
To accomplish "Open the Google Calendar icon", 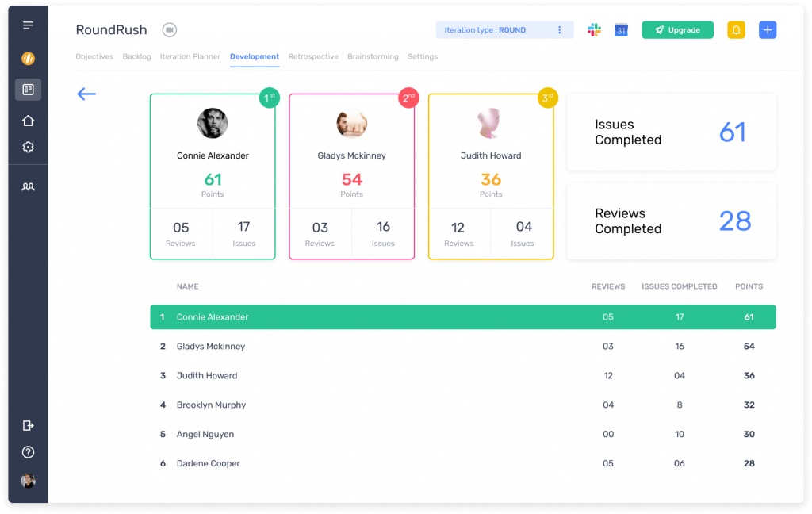I will point(621,29).
